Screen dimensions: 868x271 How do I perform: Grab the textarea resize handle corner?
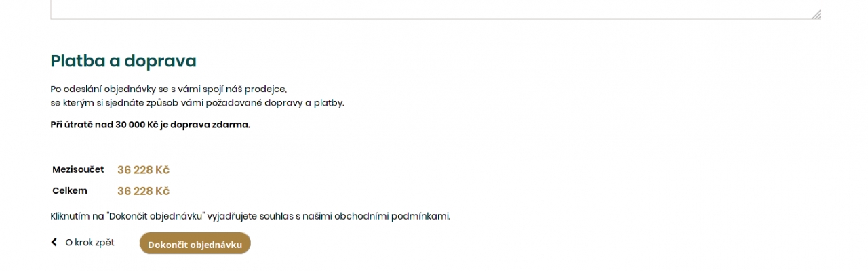816,14
